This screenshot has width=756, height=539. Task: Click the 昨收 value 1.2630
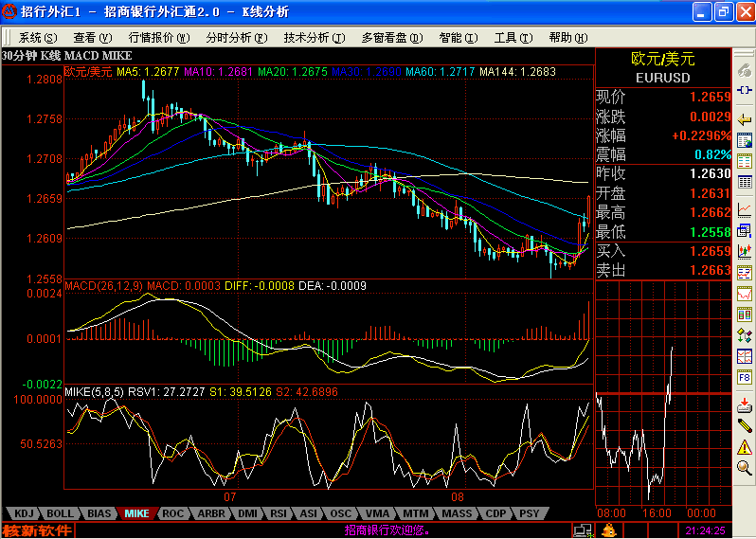tap(711, 173)
